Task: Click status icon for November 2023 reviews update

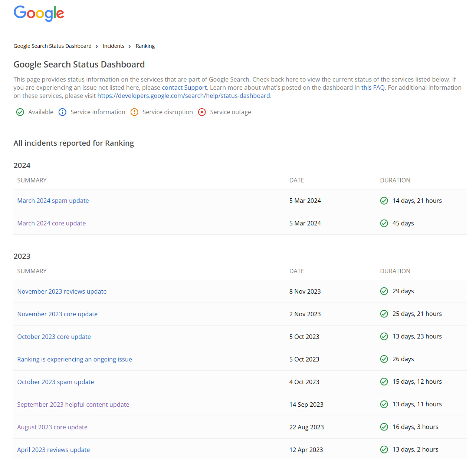Action: (x=384, y=291)
